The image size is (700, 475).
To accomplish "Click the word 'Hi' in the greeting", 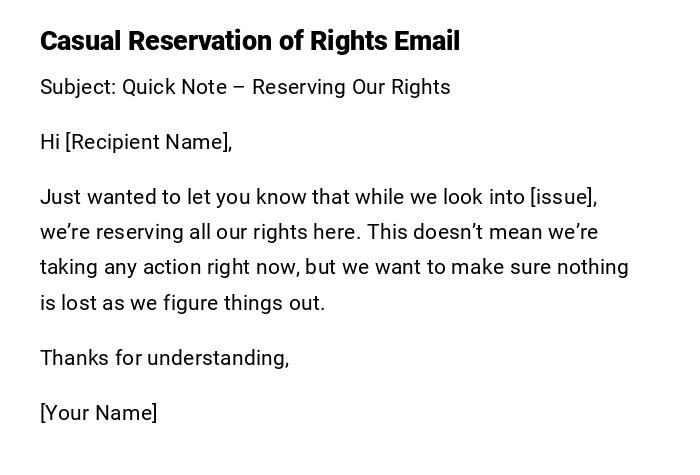I will tap(50, 142).
